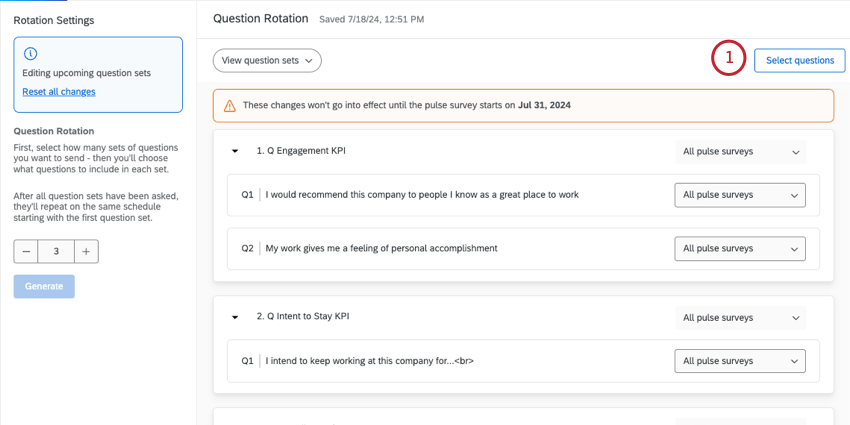Viewport: 850px width, 425px height.
Task: Click the Select questions button
Action: (x=799, y=60)
